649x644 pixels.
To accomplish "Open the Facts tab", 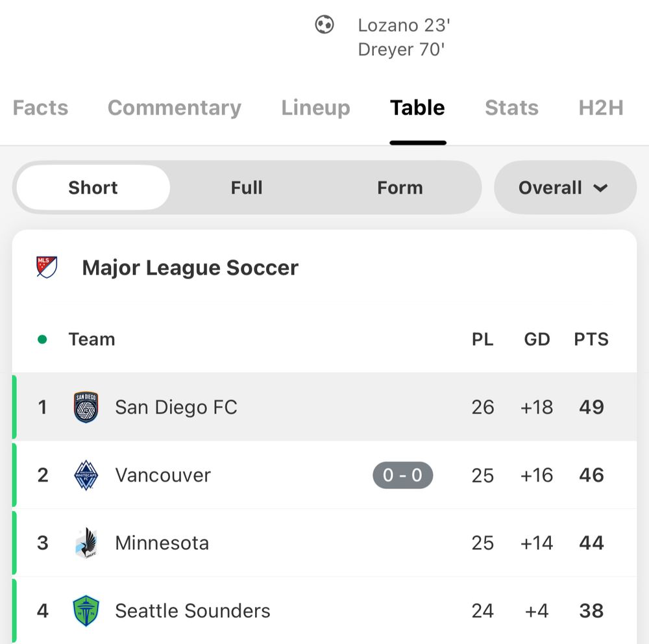I will 40,108.
